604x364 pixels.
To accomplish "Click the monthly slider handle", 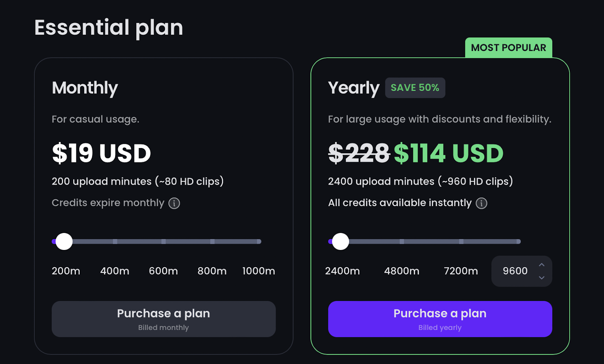I will [64, 241].
